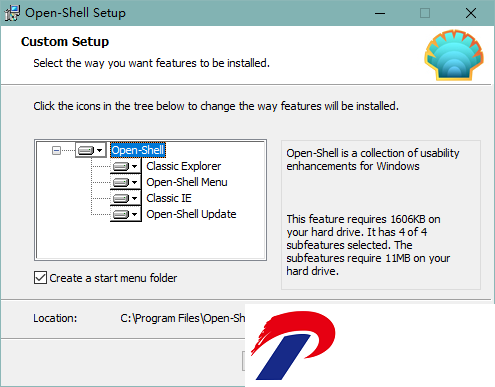The image size is (495, 387).
Task: Click the 'Location:' label
Action: click(55, 318)
